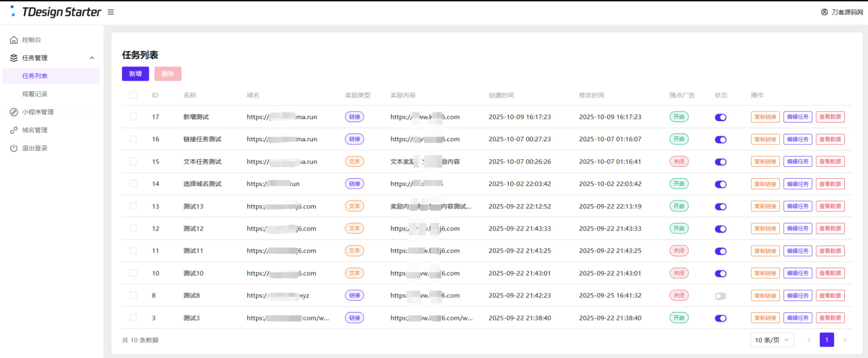Go to next page with right chevron
The image size is (868, 358).
click(845, 340)
